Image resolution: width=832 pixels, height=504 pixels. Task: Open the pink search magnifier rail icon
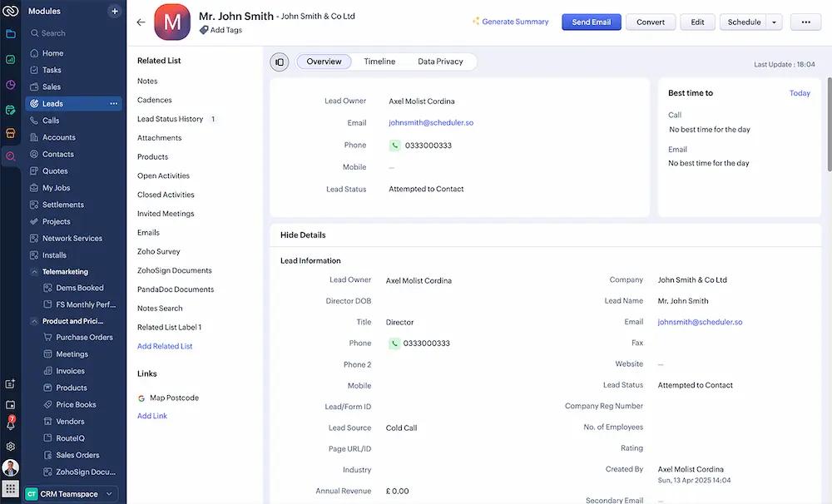point(11,156)
